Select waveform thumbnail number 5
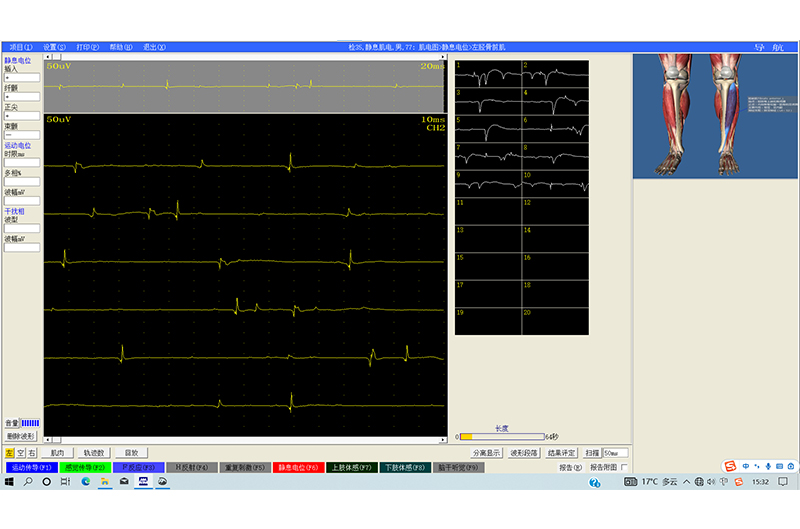Image resolution: width=800 pixels, height=529 pixels. (x=487, y=128)
